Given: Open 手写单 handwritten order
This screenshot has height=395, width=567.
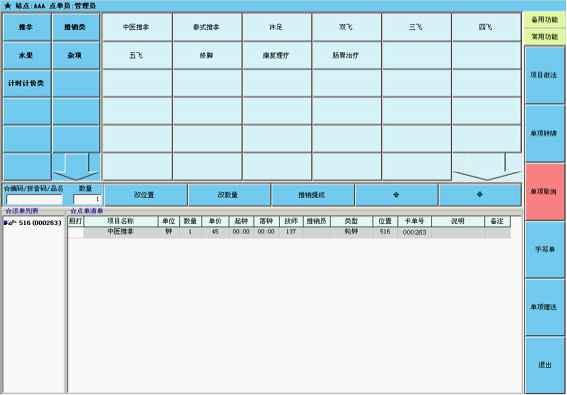Looking at the screenshot, I should tap(545, 250).
